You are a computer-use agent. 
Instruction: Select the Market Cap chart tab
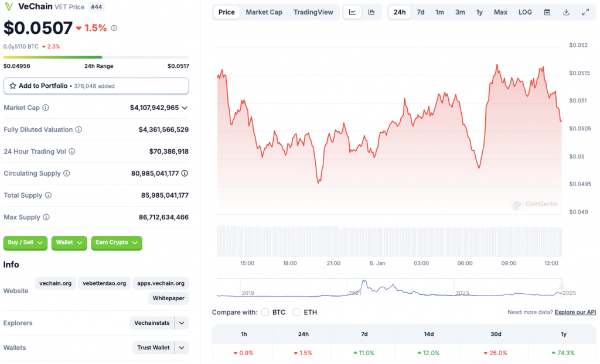[x=264, y=12]
